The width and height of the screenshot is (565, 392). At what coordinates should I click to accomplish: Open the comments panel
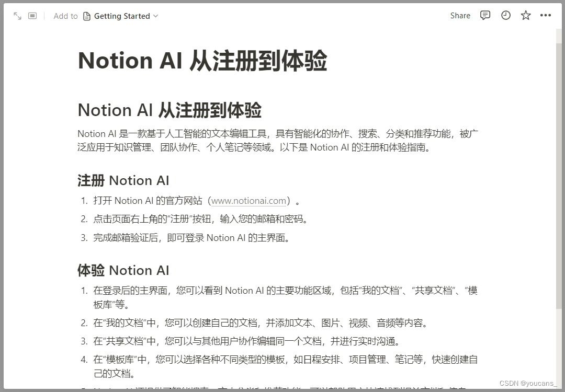click(485, 16)
